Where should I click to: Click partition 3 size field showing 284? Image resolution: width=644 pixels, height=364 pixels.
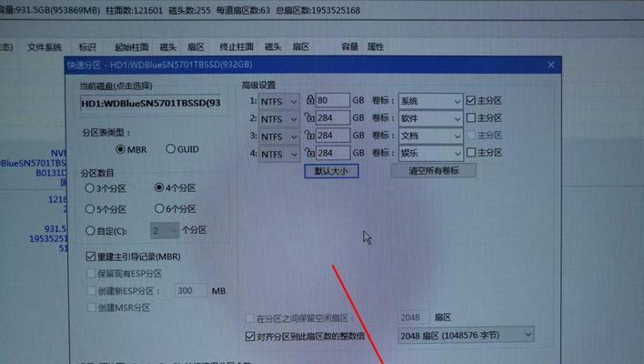[x=332, y=136]
